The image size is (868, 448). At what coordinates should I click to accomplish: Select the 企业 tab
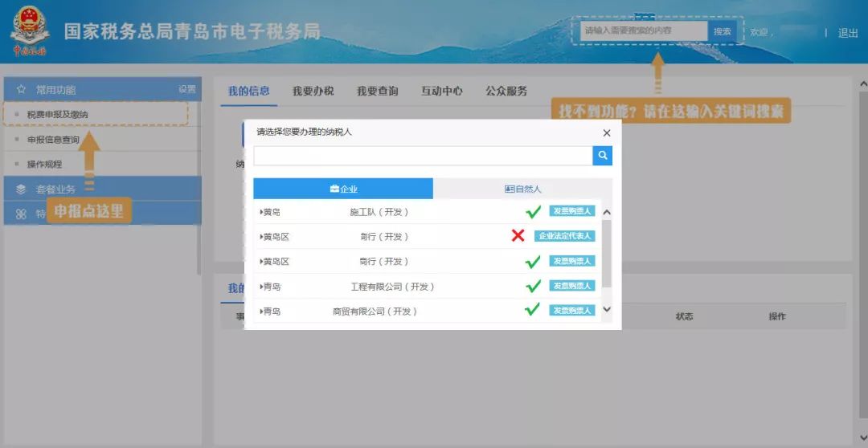coord(343,189)
